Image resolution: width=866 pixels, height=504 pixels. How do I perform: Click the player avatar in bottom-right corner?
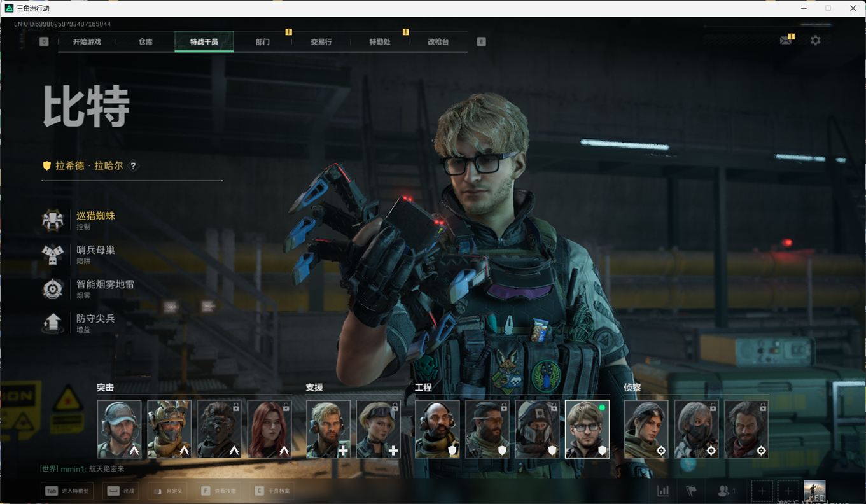click(x=814, y=491)
